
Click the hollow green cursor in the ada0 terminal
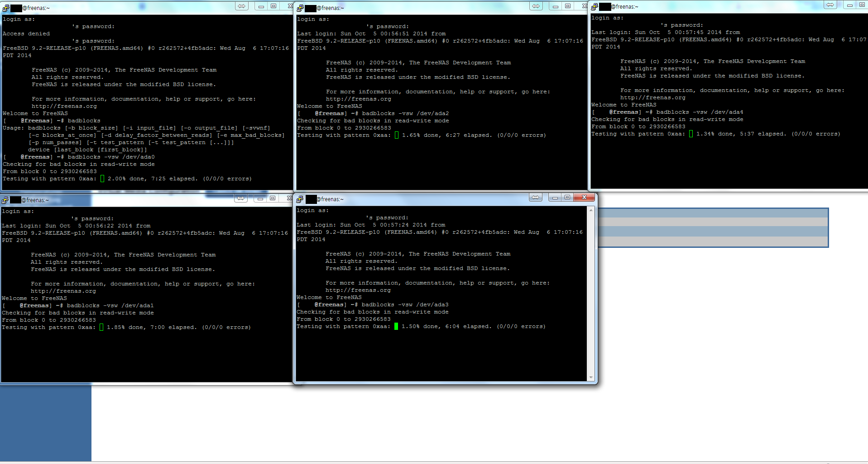102,179
